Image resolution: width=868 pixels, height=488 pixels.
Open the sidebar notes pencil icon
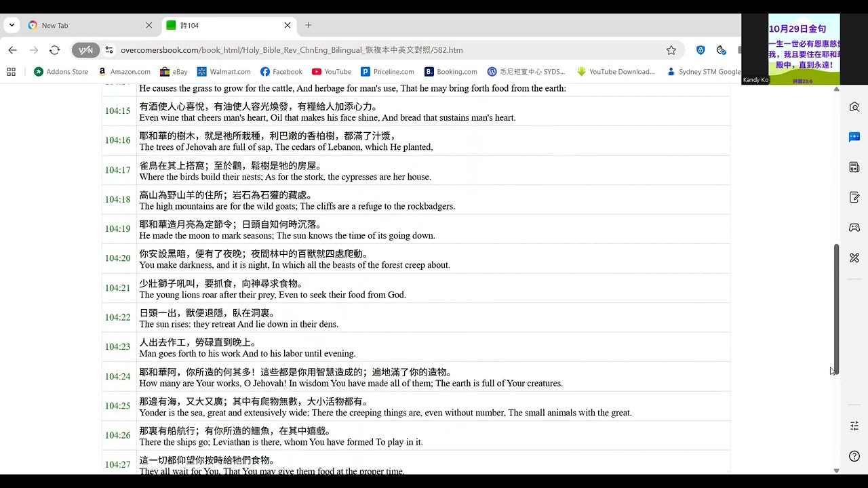pos(854,197)
